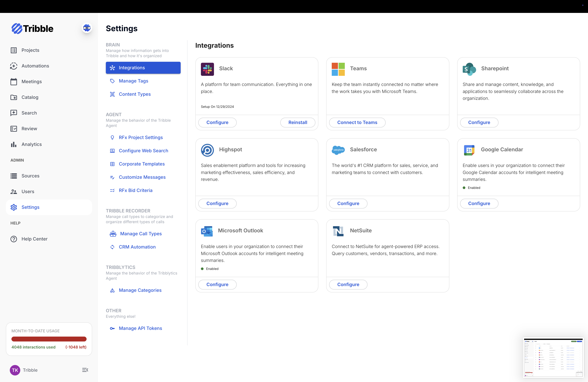Click the NetSuite logo icon
Screen dimensions: 588x382
338,231
